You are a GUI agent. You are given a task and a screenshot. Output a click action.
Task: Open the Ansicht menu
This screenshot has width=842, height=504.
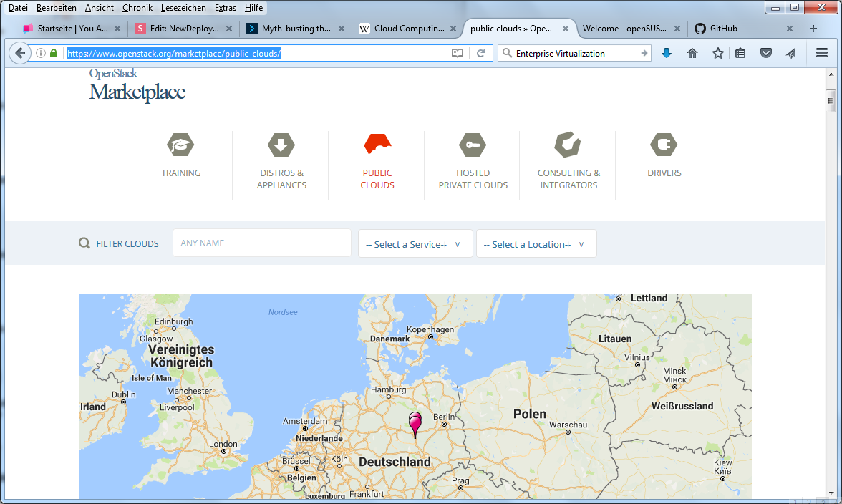click(x=100, y=7)
